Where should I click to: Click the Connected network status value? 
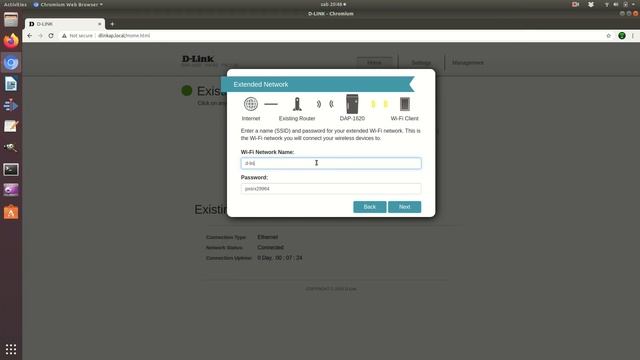coord(270,247)
